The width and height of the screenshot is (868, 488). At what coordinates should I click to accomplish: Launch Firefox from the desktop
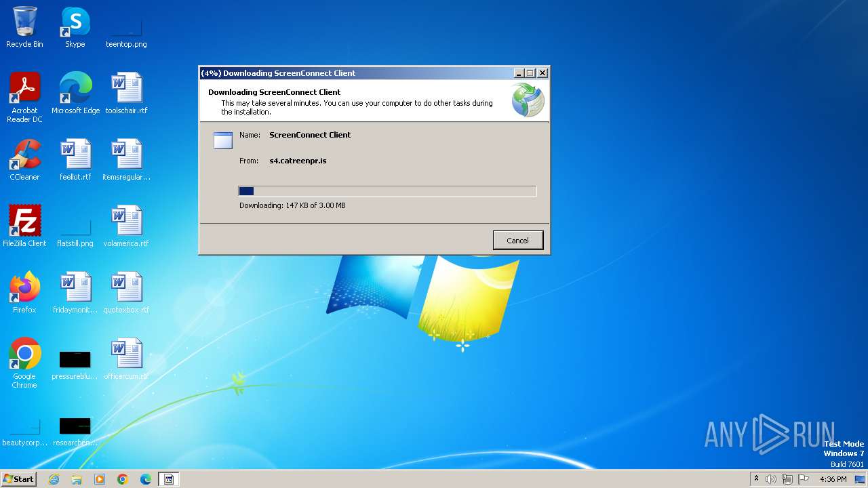click(24, 292)
